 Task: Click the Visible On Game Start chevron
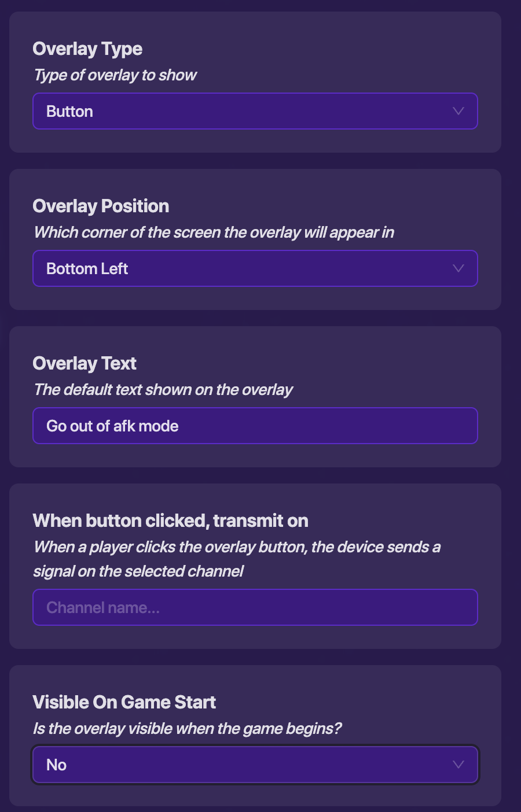click(x=458, y=765)
